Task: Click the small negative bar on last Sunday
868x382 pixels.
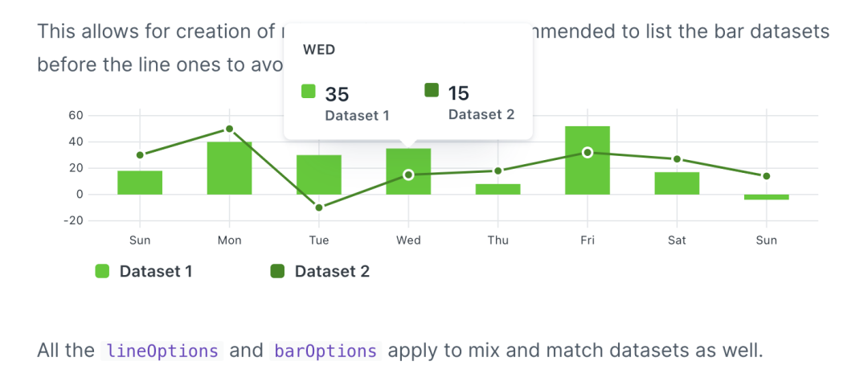Action: pyautogui.click(x=767, y=197)
